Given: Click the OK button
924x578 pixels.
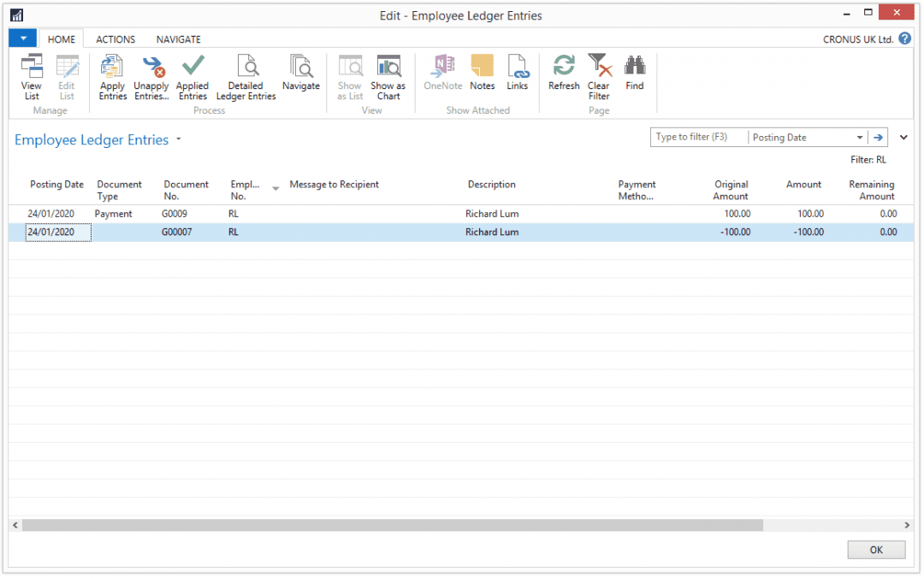Looking at the screenshot, I should tap(876, 549).
